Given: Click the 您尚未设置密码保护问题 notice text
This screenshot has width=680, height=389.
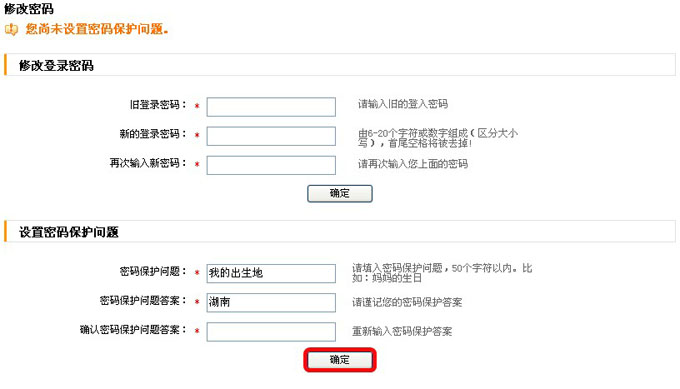Looking at the screenshot, I should (97, 29).
